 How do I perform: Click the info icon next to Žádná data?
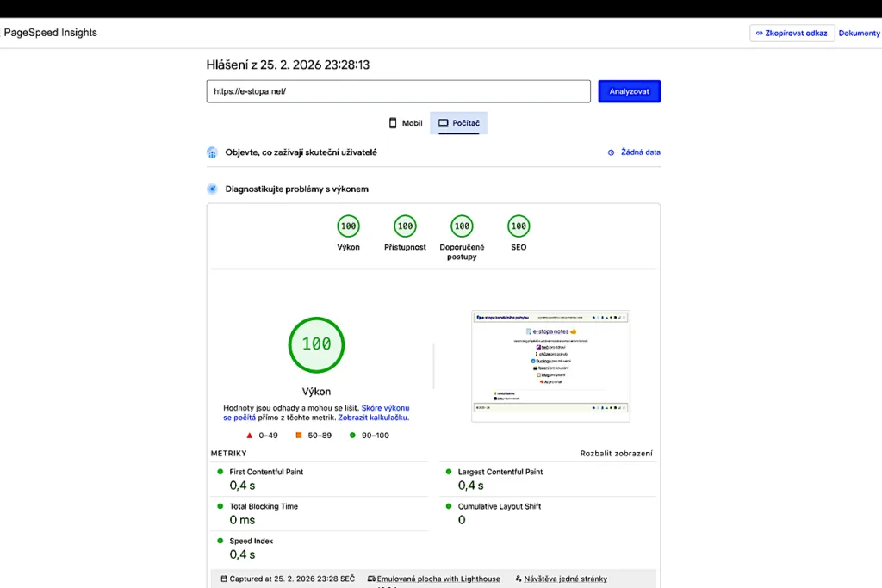click(x=612, y=152)
